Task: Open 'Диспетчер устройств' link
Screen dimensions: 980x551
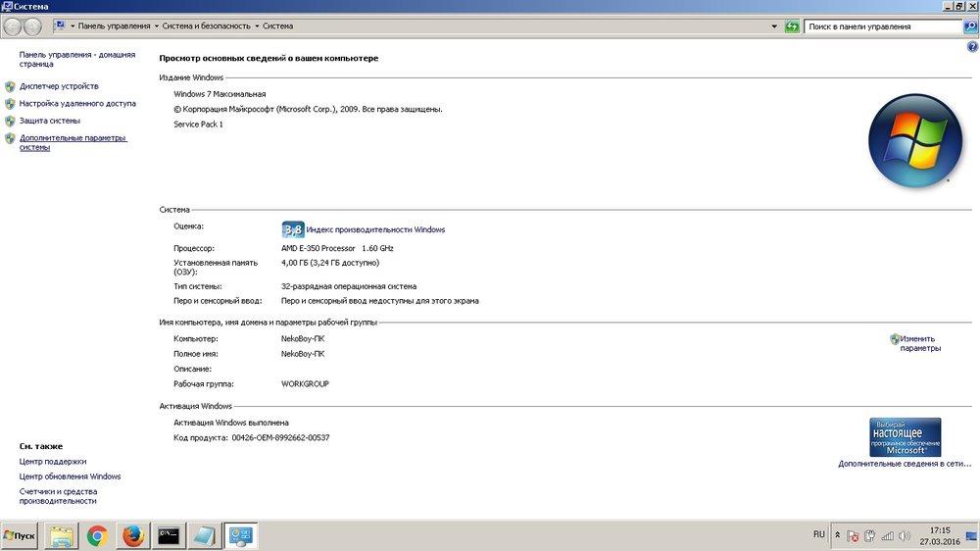Action: point(59,86)
